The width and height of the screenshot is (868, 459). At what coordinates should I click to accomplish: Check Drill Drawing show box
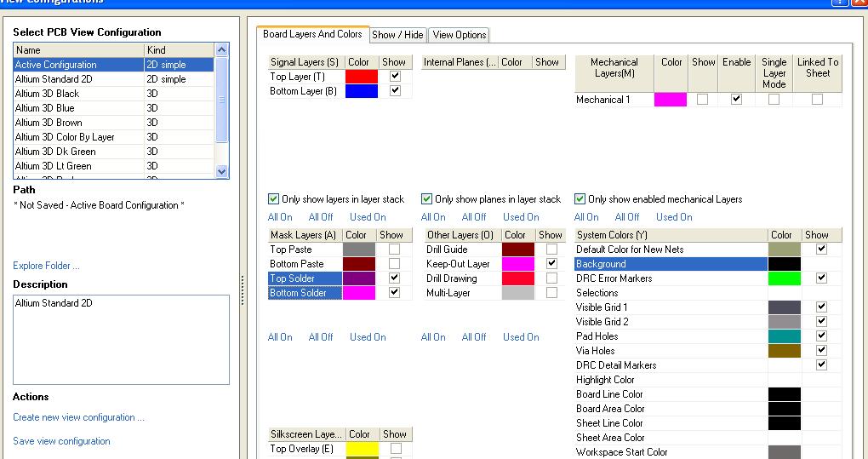pos(551,278)
